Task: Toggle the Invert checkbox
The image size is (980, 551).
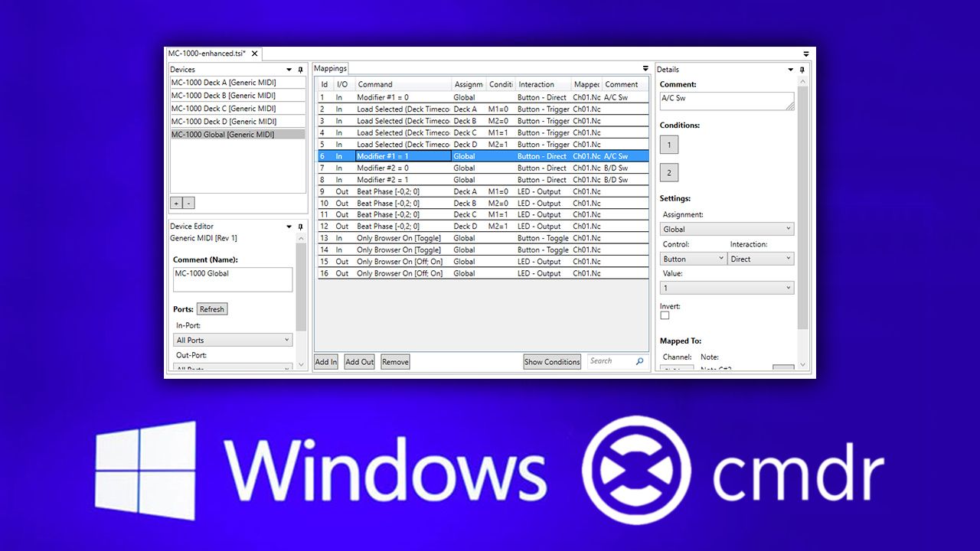Action: tap(665, 315)
